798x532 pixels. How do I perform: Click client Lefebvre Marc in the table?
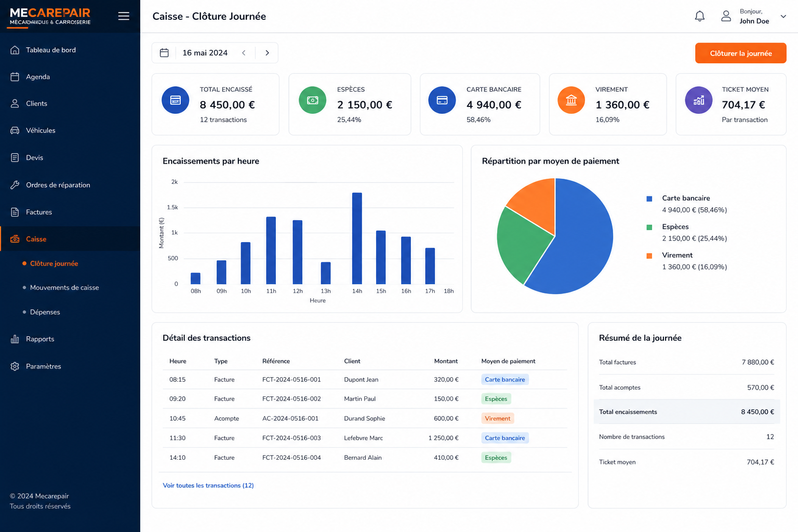point(363,438)
